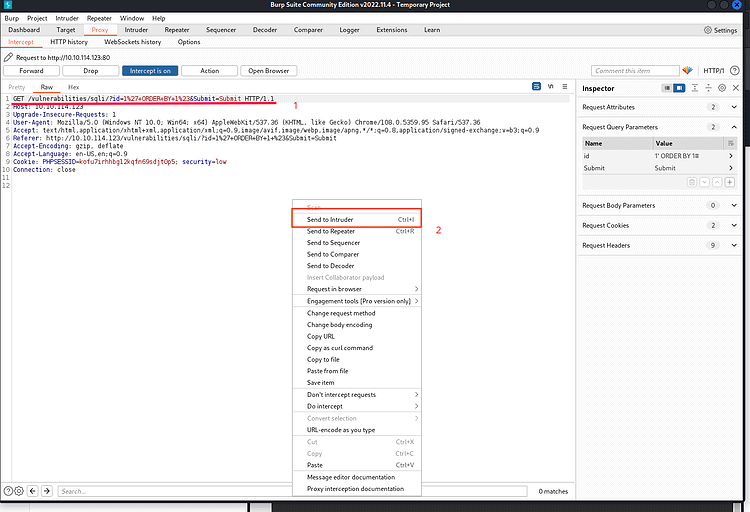750x512 pixels.
Task: Switch to HTTP history sub-tab
Action: [69, 42]
